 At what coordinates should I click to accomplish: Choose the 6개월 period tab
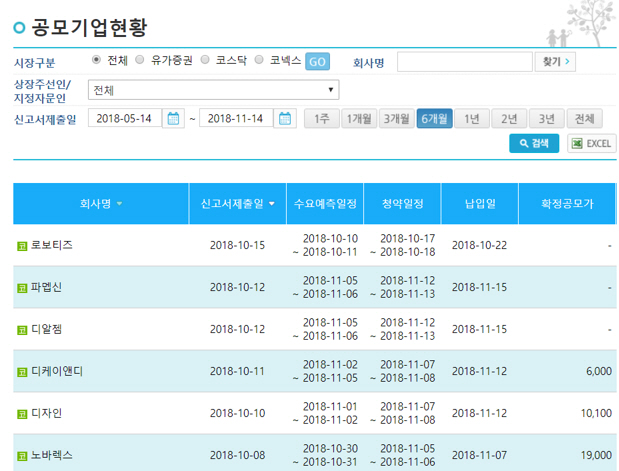[434, 118]
